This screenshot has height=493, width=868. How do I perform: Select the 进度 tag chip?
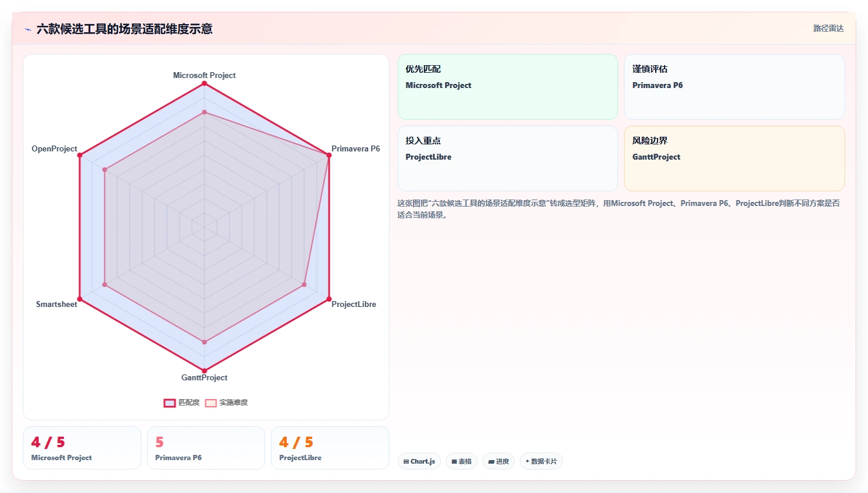(x=499, y=461)
